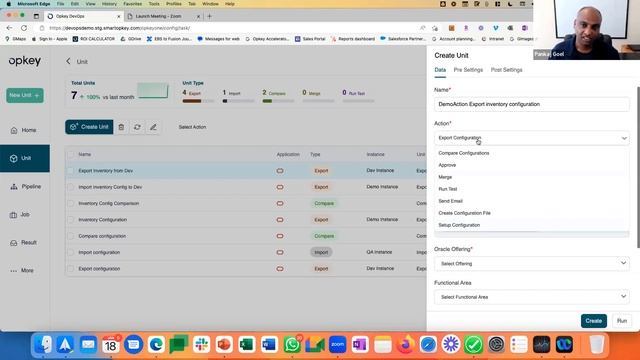Choose Create Configuration File from Action list
The height and width of the screenshot is (360, 640).
click(x=531, y=213)
